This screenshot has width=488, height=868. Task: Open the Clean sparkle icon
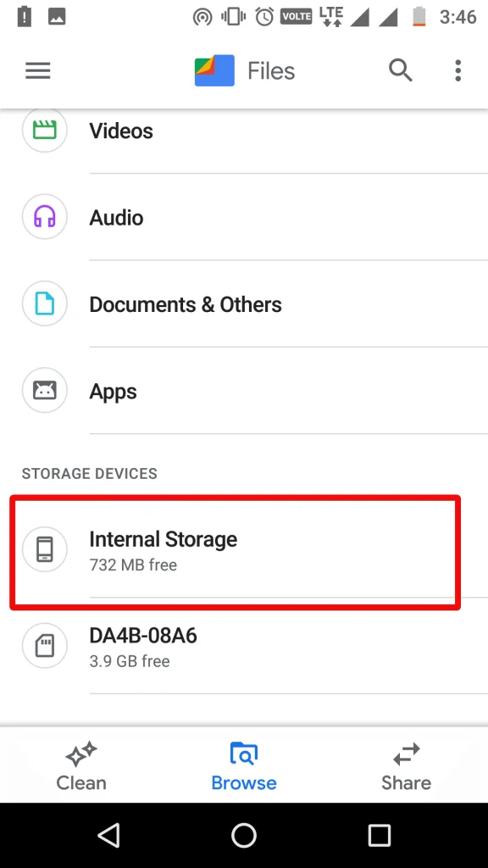click(80, 754)
